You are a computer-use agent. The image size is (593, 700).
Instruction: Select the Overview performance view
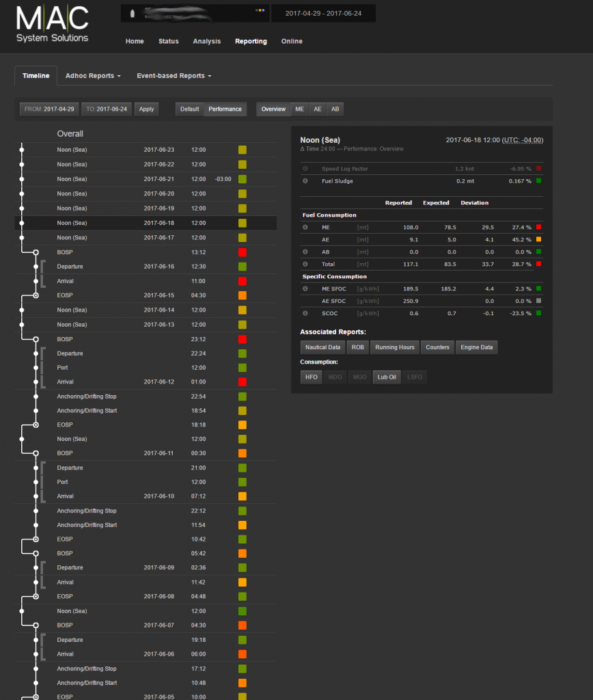tap(273, 109)
